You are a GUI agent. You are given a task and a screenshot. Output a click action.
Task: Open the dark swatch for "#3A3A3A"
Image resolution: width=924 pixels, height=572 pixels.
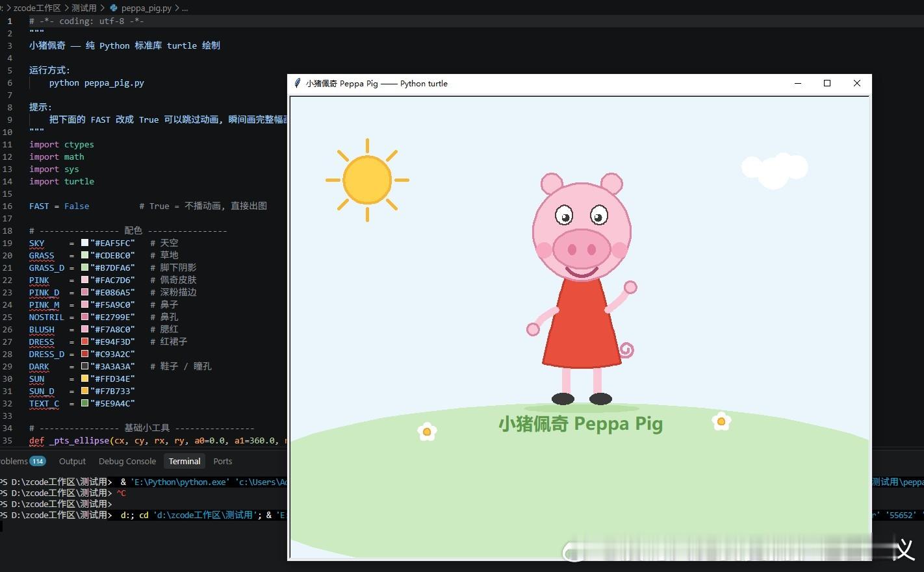[84, 366]
